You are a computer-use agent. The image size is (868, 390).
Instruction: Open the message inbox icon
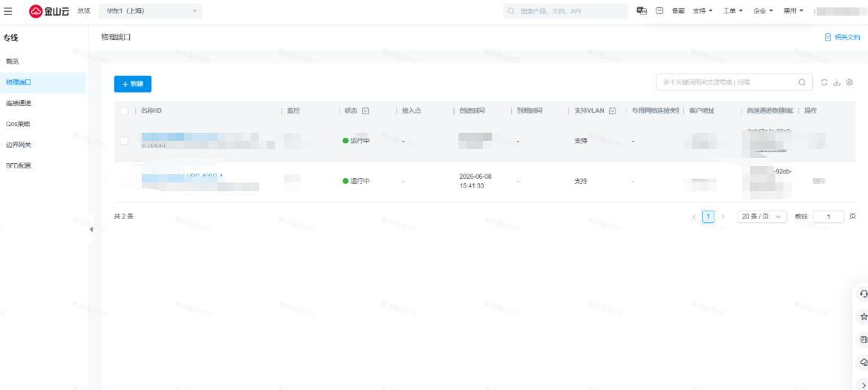(x=660, y=10)
